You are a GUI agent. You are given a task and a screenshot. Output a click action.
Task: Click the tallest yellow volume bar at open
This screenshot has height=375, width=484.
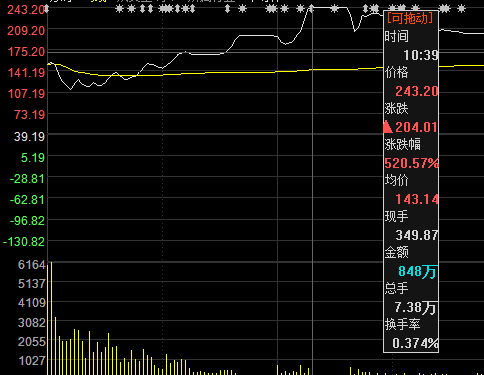51,318
